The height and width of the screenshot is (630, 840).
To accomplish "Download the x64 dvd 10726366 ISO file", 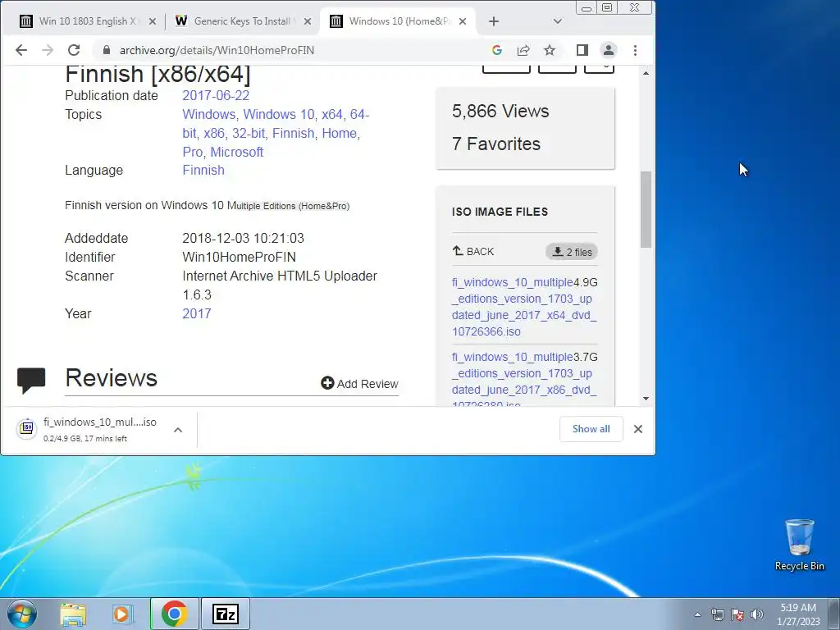I will pyautogui.click(x=524, y=307).
